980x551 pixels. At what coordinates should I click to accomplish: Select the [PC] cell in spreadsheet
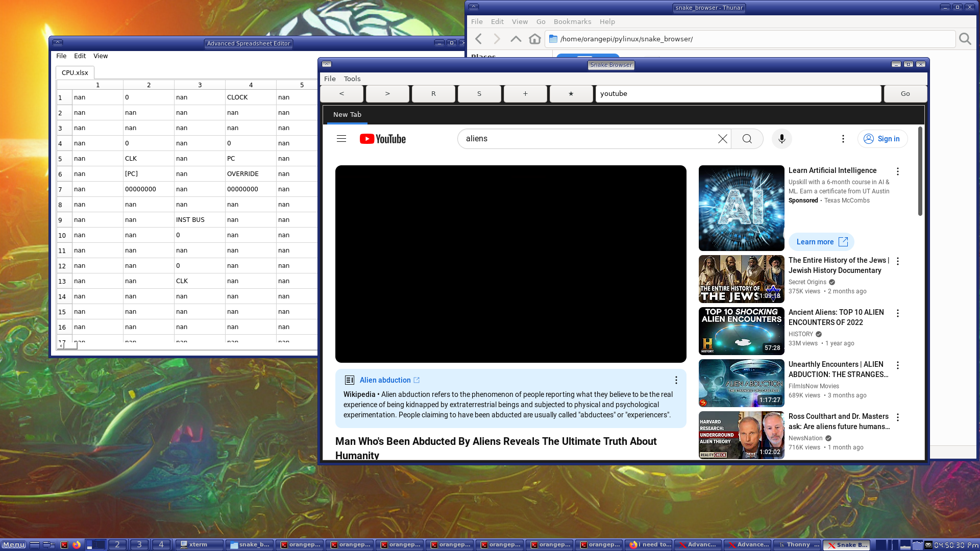click(x=149, y=174)
